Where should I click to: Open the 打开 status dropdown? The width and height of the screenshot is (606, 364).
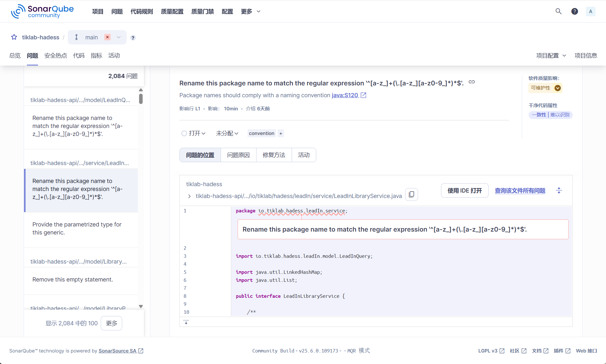coord(197,133)
